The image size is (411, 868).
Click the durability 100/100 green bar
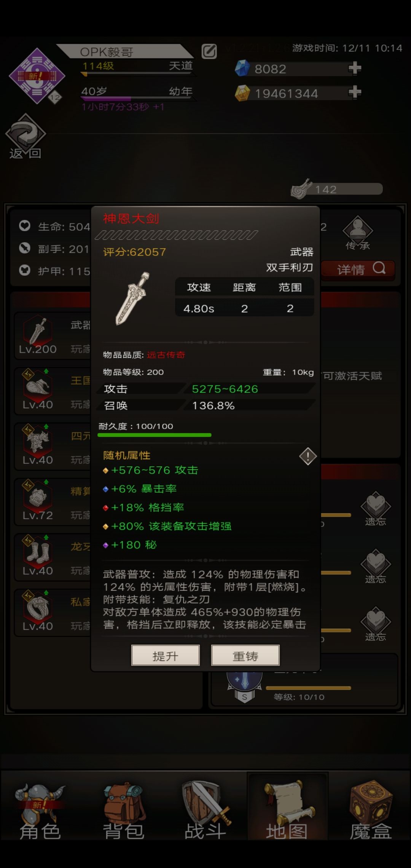[155, 435]
